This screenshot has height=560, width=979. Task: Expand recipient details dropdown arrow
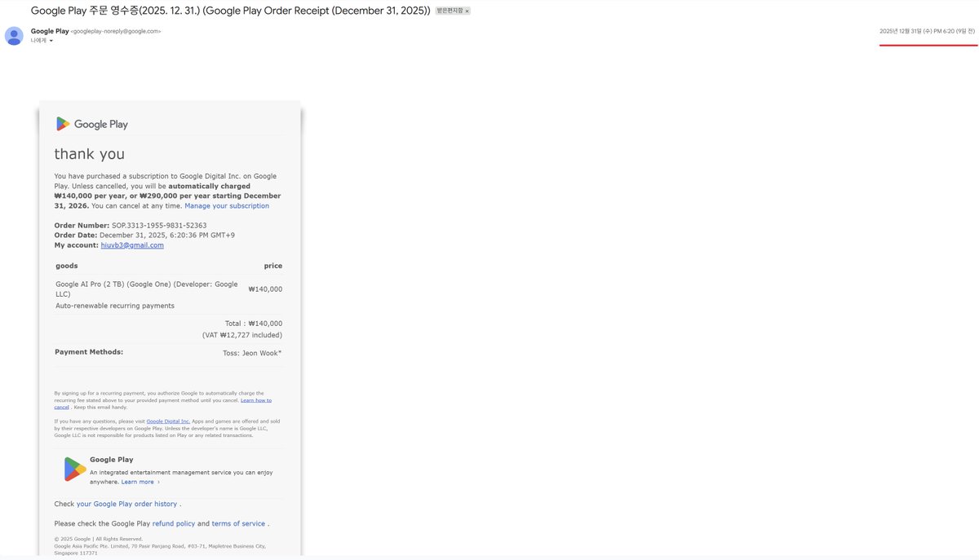pos(51,41)
